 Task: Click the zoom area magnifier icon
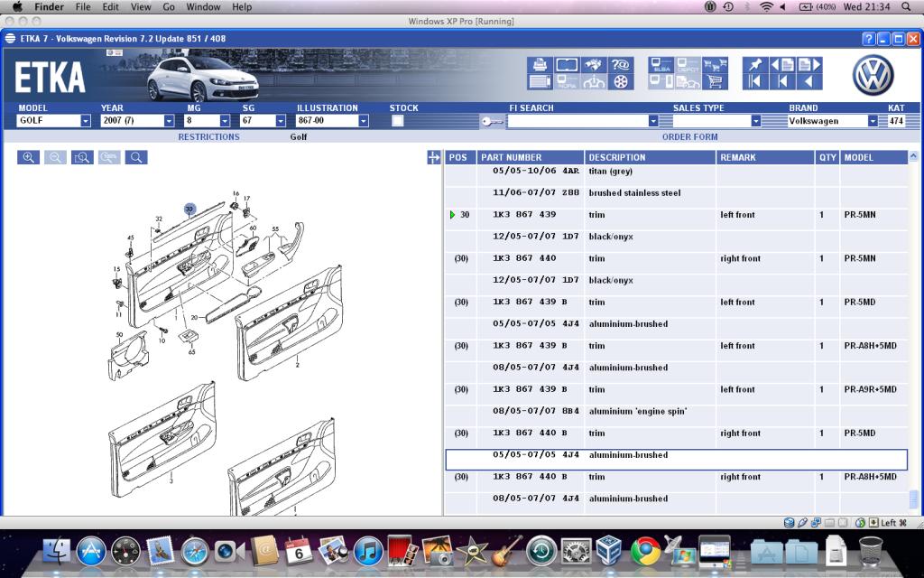coord(82,157)
